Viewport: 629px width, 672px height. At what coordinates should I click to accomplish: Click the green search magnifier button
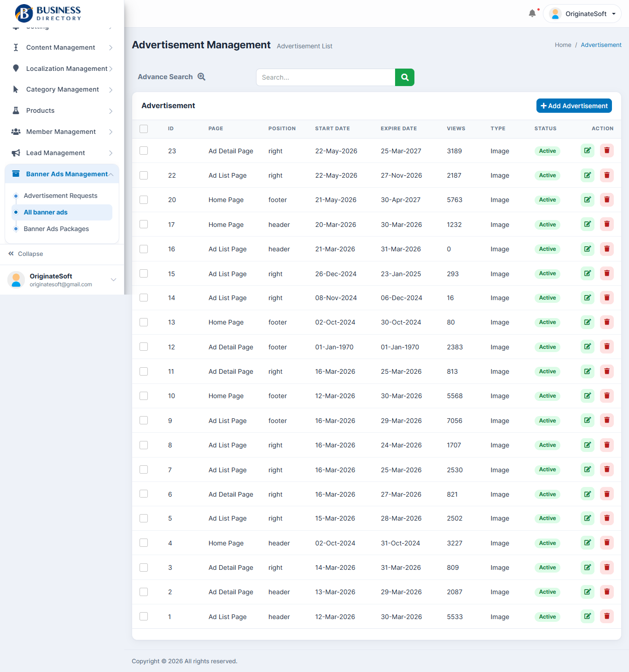(404, 77)
